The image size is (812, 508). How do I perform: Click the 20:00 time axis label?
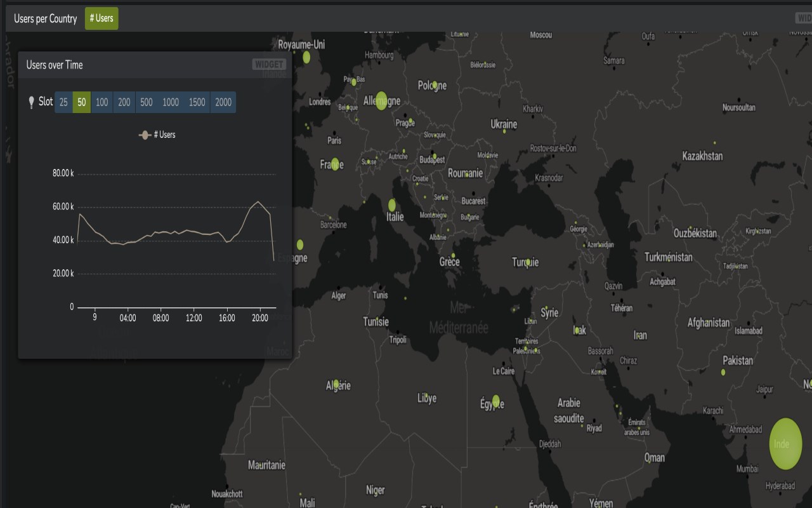(260, 317)
